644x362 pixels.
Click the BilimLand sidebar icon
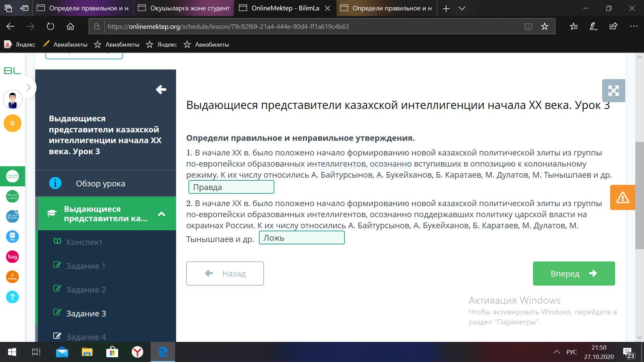click(12, 196)
